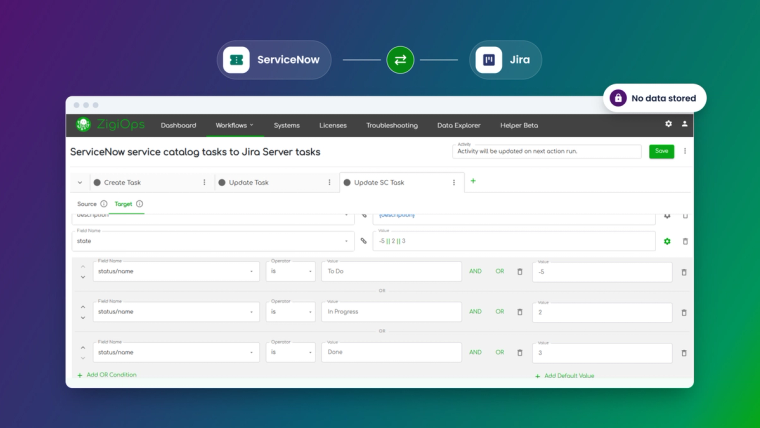Screen dimensions: 760x428
Task: Open Helper Beta
Action: tap(519, 125)
